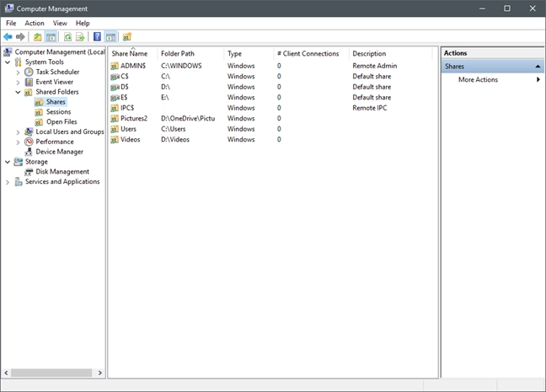Click the tree pane horizontal scrollbar thumb
Viewport: 546px width, 392px height.
(x=51, y=373)
